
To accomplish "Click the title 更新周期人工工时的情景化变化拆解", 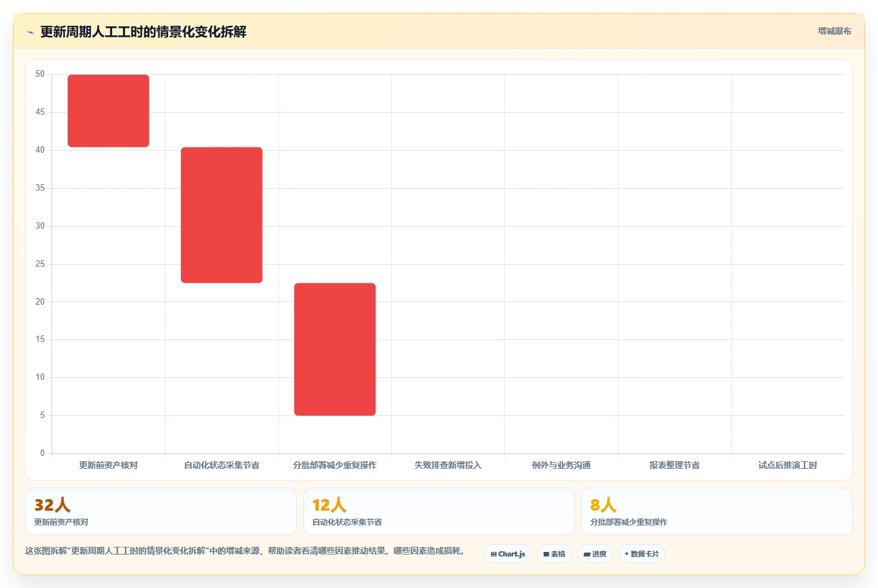I will tap(143, 32).
